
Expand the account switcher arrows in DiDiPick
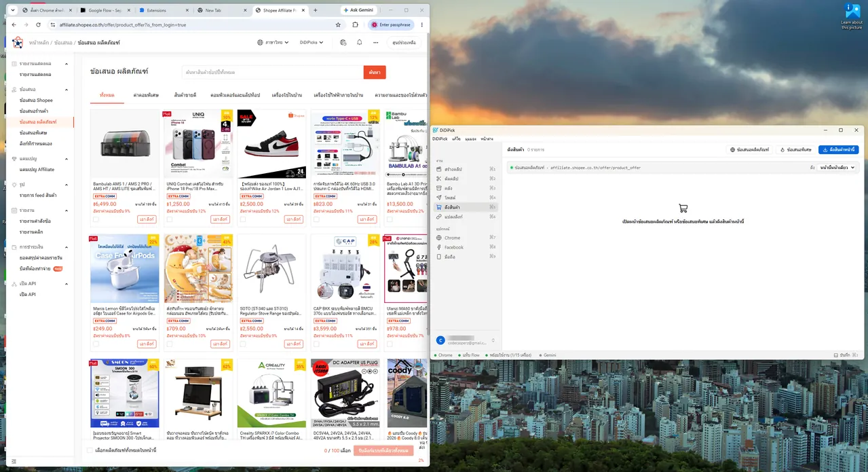tap(493, 340)
